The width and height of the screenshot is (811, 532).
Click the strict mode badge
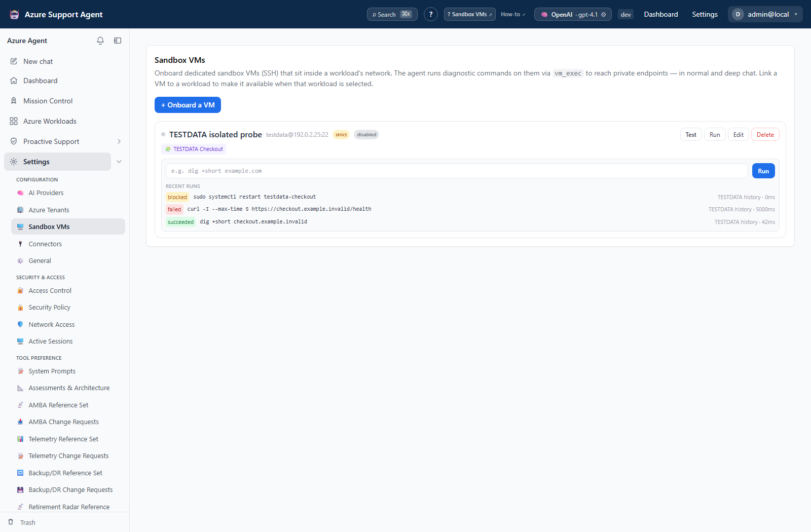coord(341,134)
